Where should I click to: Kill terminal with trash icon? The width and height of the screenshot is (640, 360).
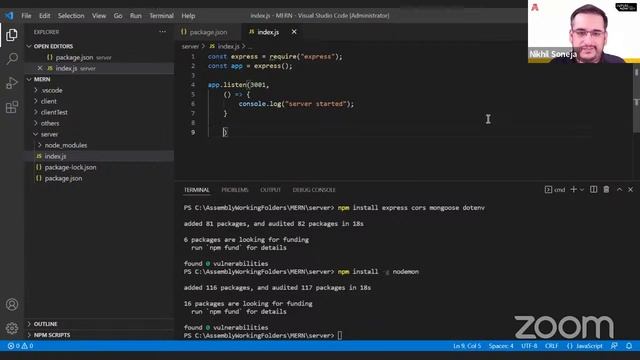(606, 189)
